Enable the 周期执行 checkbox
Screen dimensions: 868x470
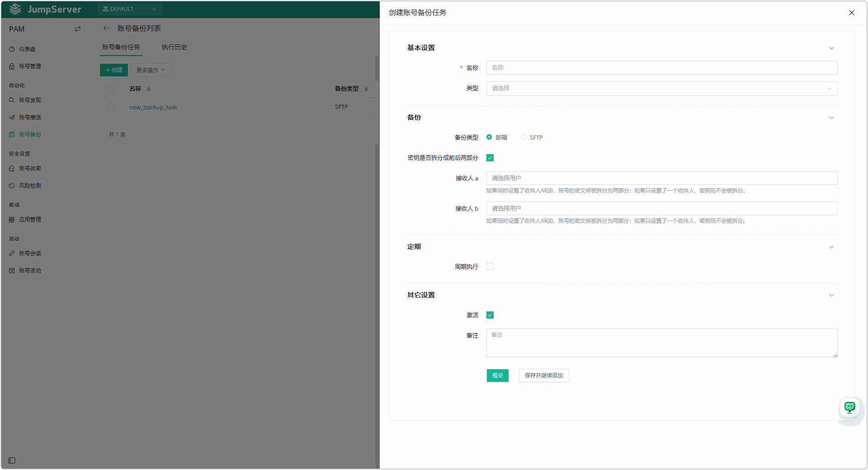[490, 267]
